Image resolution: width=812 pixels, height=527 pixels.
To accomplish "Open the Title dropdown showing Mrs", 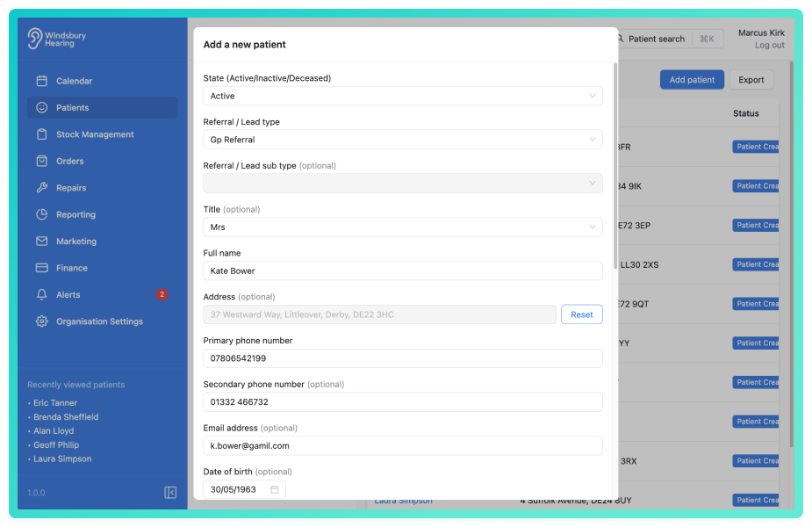I will (x=402, y=227).
